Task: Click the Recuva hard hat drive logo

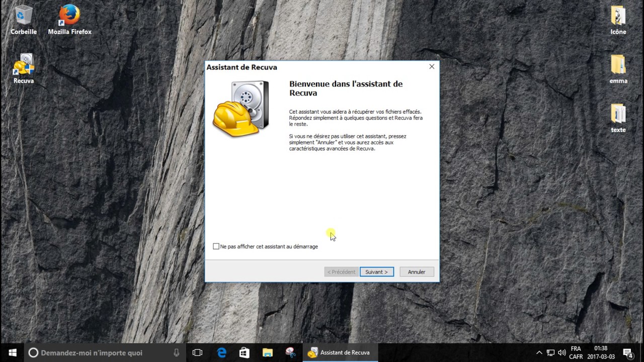Action: pos(241,108)
